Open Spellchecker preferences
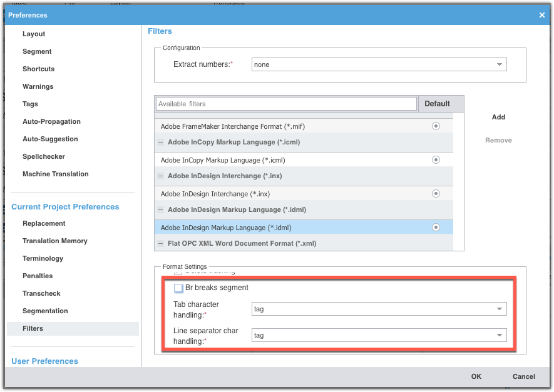Viewport: 554px width, 392px height. coord(44,156)
